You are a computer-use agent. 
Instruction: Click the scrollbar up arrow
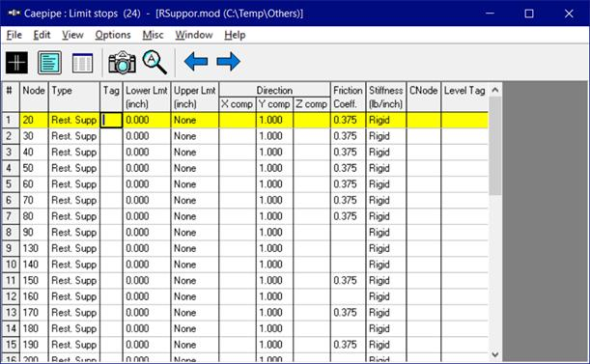495,90
